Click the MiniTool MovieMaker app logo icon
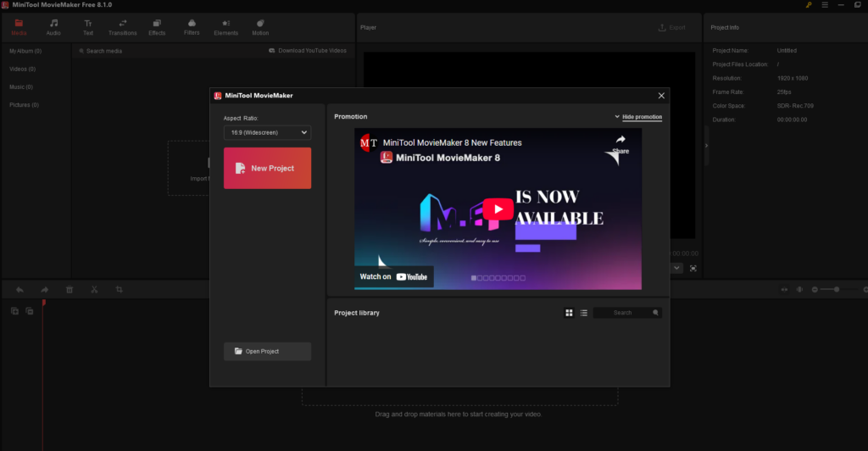This screenshot has width=868, height=451. pos(5,5)
